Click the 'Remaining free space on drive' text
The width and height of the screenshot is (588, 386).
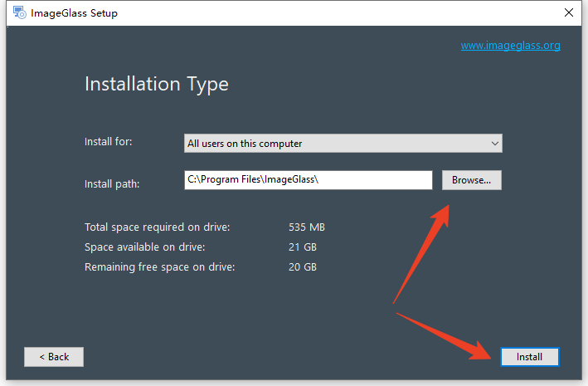coord(160,267)
